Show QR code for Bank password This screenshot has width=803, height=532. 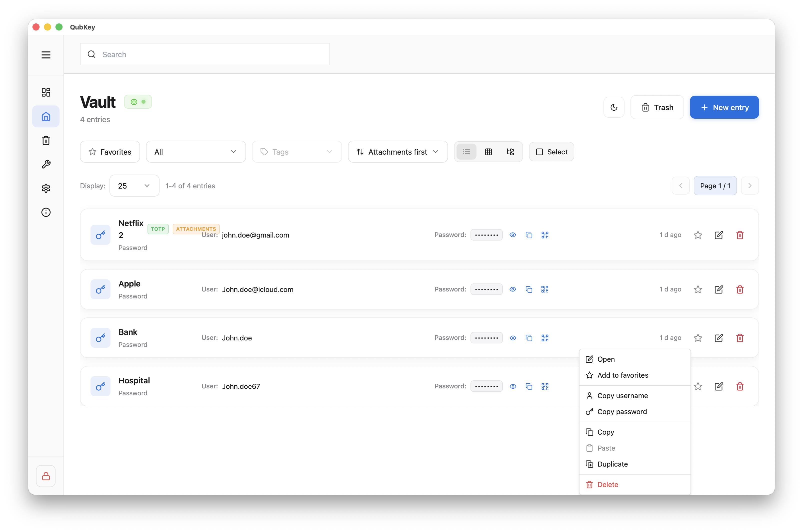545,338
